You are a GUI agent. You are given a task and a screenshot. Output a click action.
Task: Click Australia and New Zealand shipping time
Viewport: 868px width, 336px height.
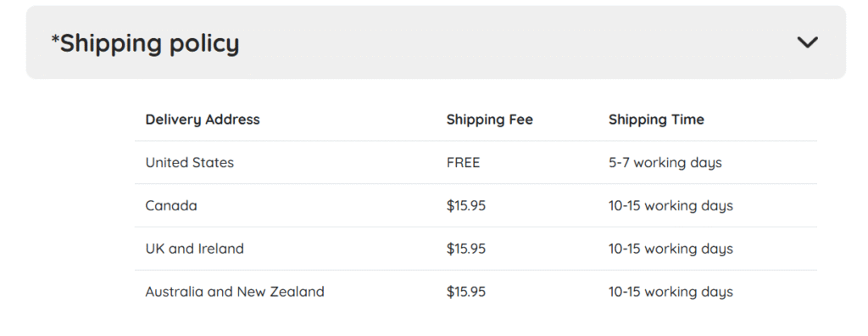pos(671,292)
